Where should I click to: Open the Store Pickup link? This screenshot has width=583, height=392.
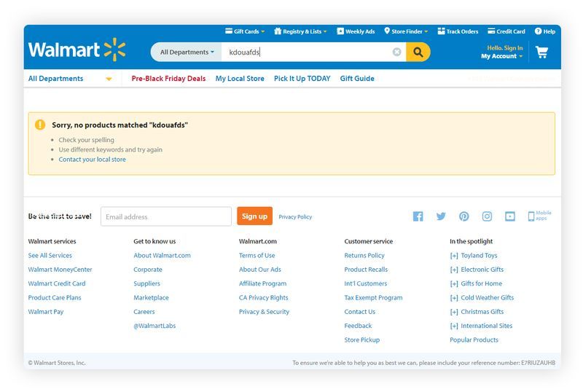pos(361,340)
